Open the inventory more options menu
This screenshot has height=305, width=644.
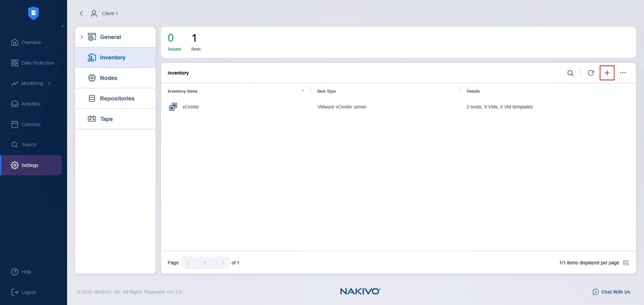(x=623, y=73)
